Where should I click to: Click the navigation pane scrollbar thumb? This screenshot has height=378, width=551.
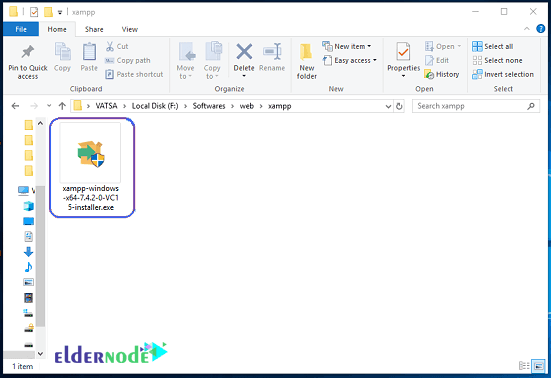click(40, 256)
